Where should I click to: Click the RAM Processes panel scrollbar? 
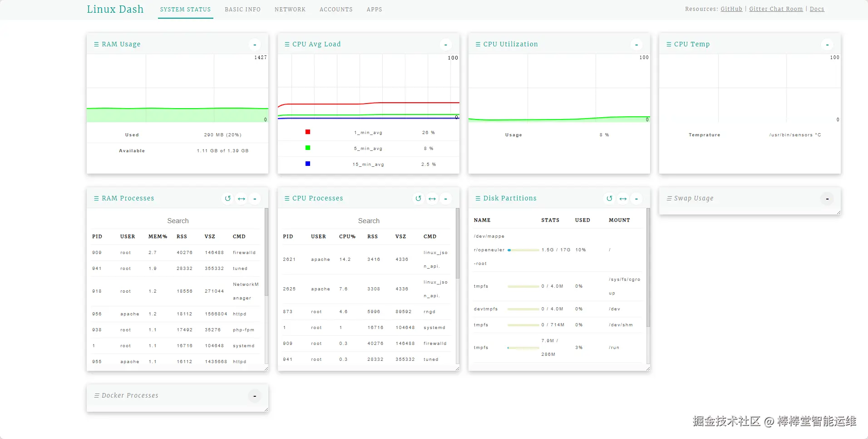pyautogui.click(x=266, y=252)
